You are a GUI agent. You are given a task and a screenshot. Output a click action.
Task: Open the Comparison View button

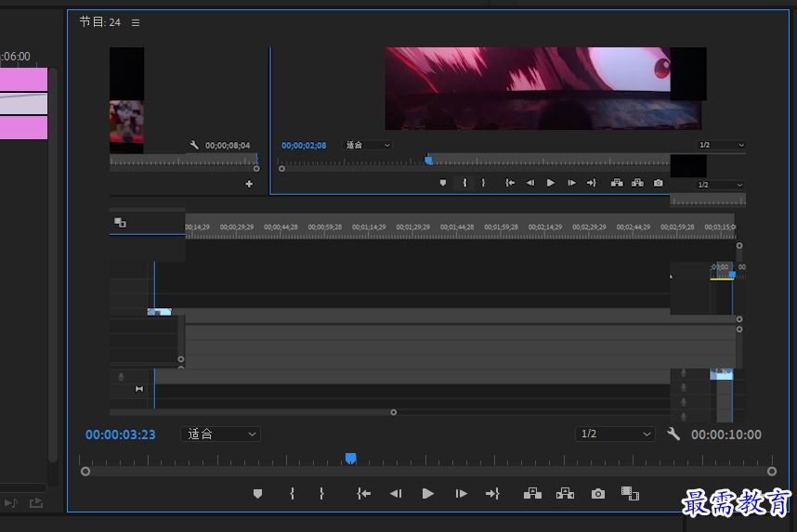(x=630, y=493)
